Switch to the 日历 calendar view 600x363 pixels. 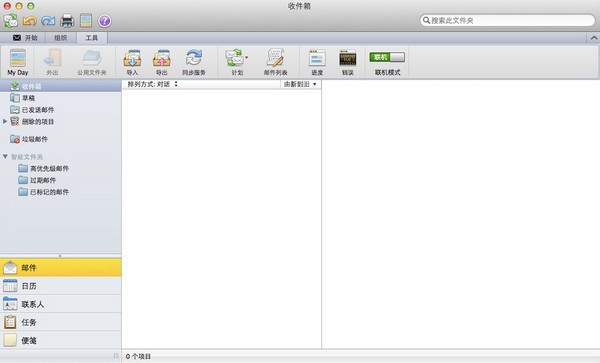(60, 285)
